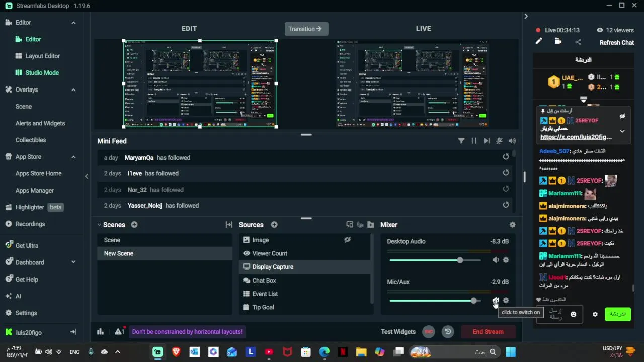Collapse the Scenes panel chevron
Image resolution: width=644 pixels, height=362 pixels.
tap(99, 225)
